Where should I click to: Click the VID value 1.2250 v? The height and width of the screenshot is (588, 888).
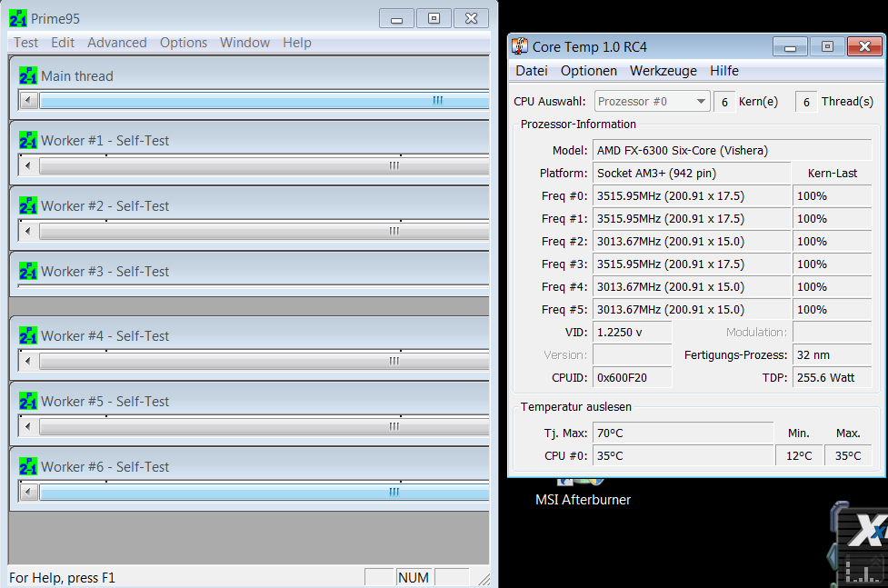coord(632,332)
